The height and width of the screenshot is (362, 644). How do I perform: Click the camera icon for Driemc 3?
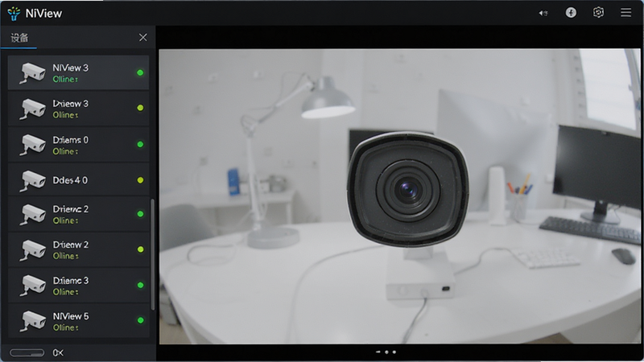click(33, 286)
